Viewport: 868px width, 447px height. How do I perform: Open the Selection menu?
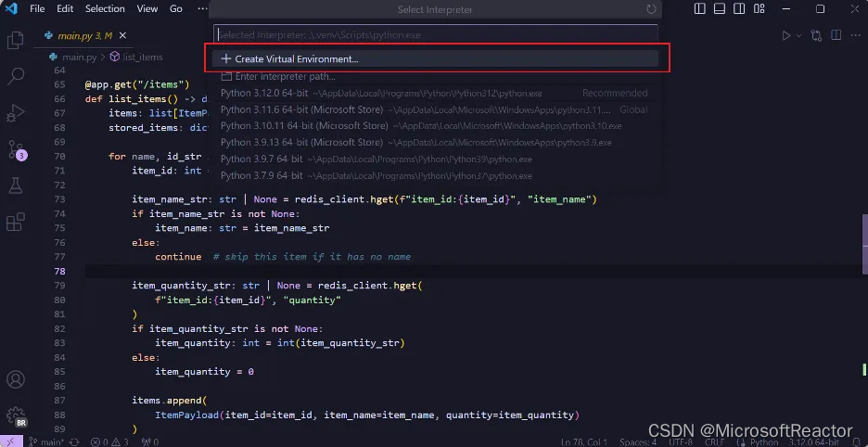coord(105,9)
